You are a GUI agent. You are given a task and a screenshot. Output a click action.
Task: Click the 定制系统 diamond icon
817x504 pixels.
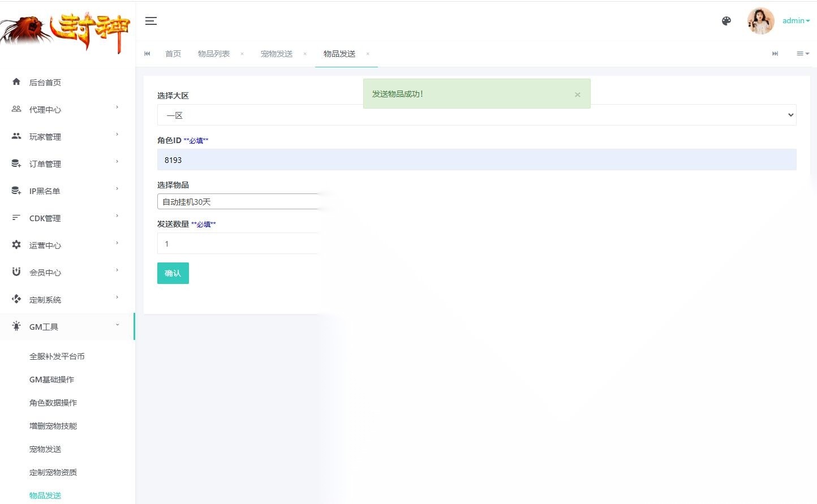(x=16, y=299)
